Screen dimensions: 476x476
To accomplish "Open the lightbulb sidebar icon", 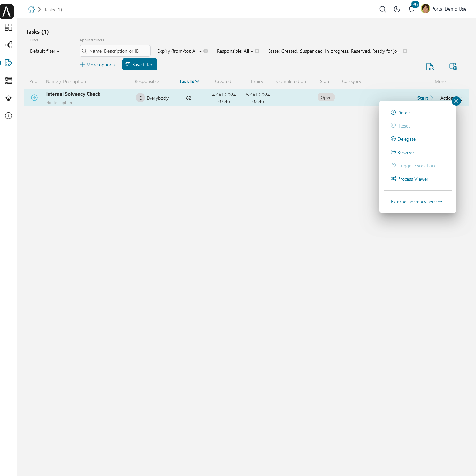I will click(8, 98).
